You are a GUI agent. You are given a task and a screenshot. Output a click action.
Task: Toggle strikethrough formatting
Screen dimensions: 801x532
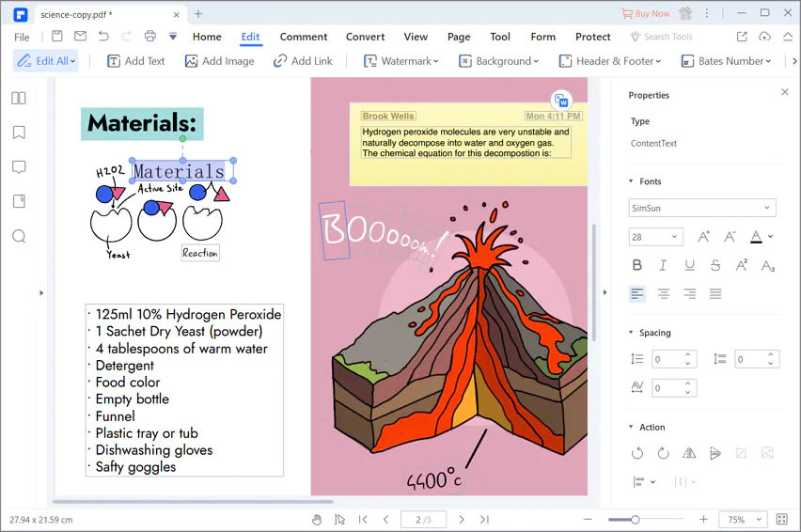(x=715, y=265)
